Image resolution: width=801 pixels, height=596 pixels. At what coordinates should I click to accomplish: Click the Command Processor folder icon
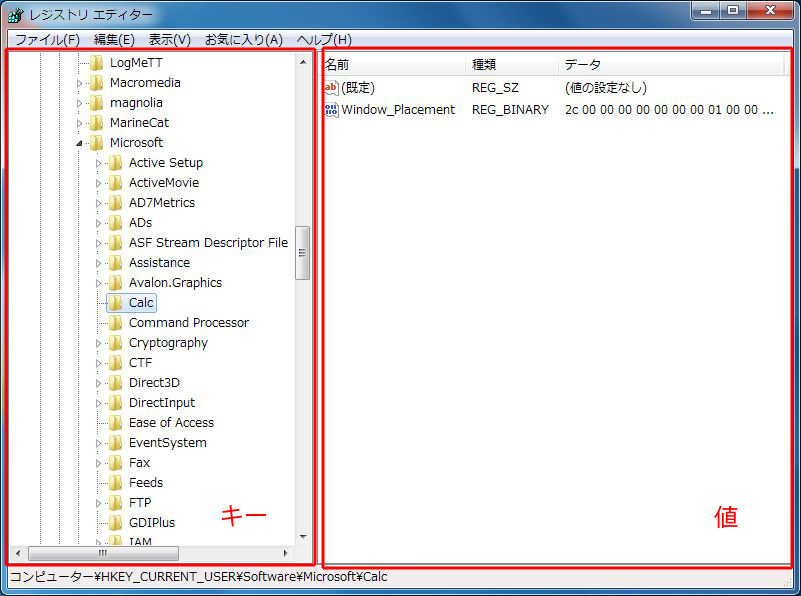pos(115,323)
